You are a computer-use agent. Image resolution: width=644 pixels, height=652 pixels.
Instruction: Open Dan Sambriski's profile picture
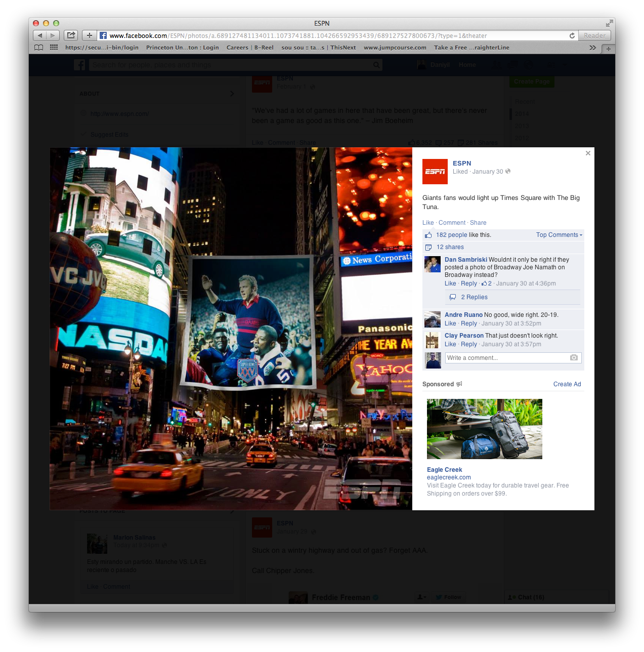click(433, 264)
